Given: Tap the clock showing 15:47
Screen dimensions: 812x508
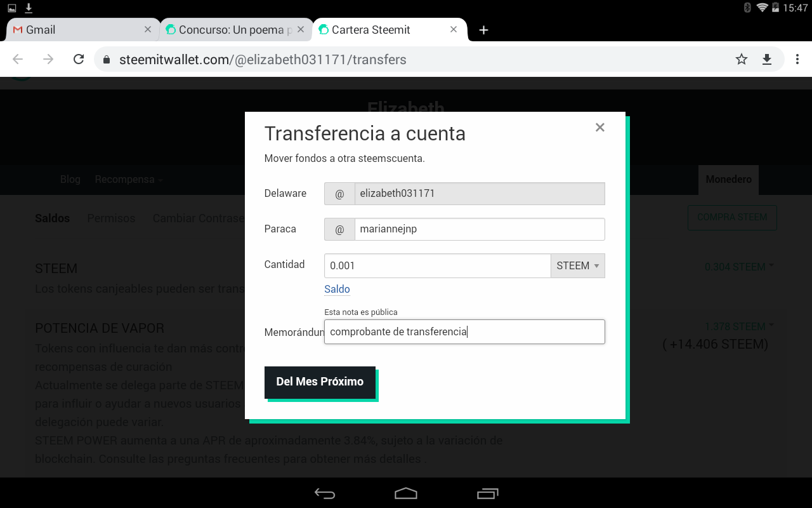Looking at the screenshot, I should point(795,8).
